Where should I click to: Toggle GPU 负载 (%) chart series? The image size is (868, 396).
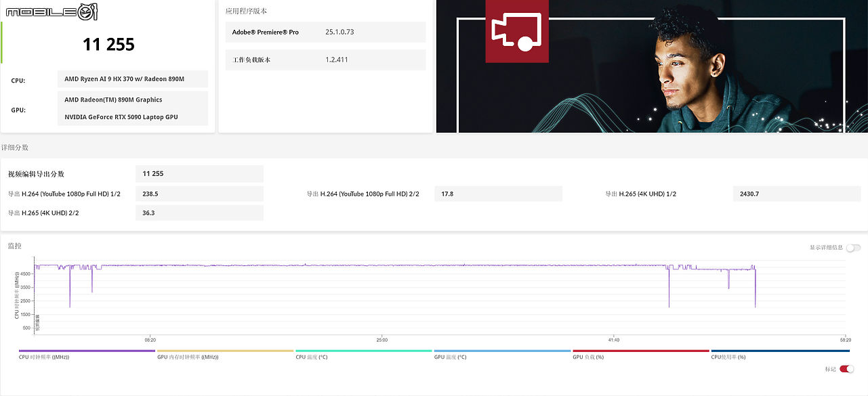(641, 354)
